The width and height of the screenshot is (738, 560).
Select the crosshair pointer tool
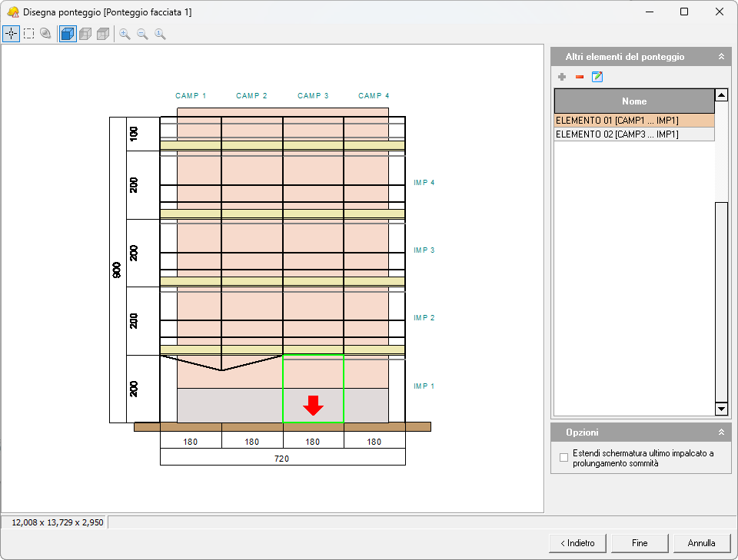click(11, 34)
